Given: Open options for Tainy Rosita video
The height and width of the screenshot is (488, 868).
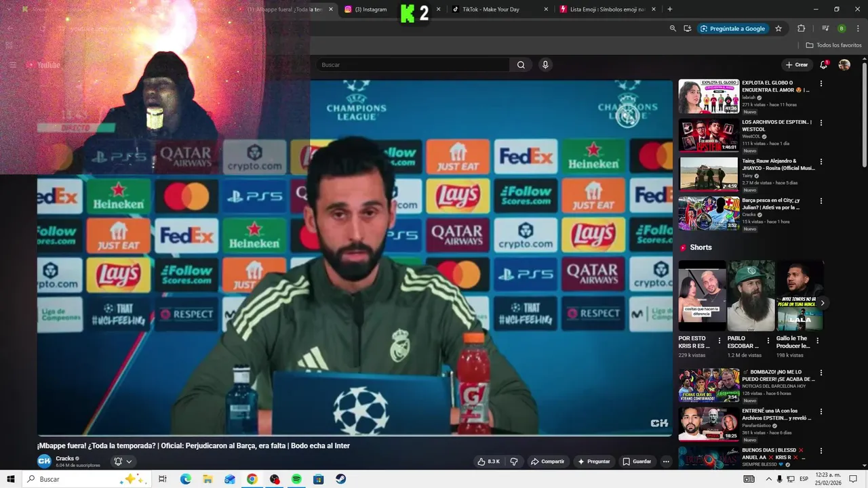Looking at the screenshot, I should pyautogui.click(x=821, y=163).
